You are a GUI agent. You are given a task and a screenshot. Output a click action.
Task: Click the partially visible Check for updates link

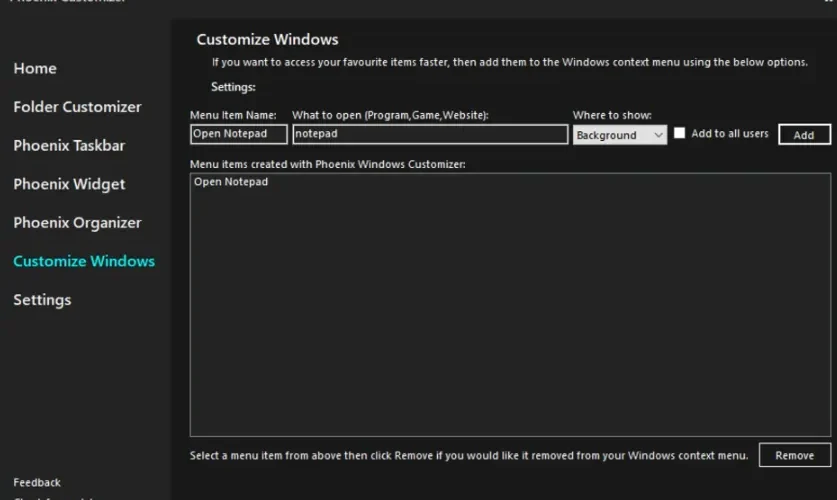pyautogui.click(x=53, y=498)
